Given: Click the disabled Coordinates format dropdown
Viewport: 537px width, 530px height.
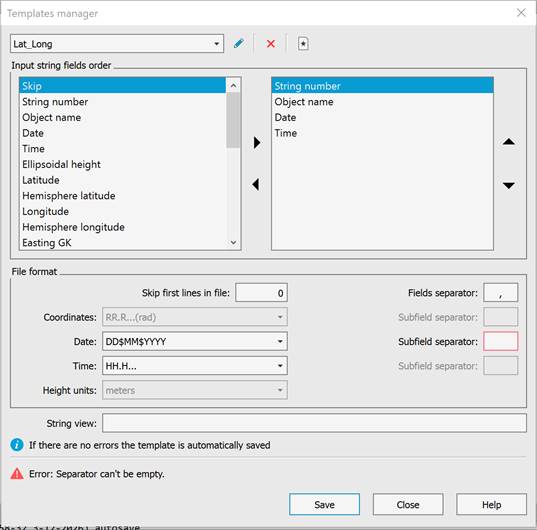Looking at the screenshot, I should (195, 317).
